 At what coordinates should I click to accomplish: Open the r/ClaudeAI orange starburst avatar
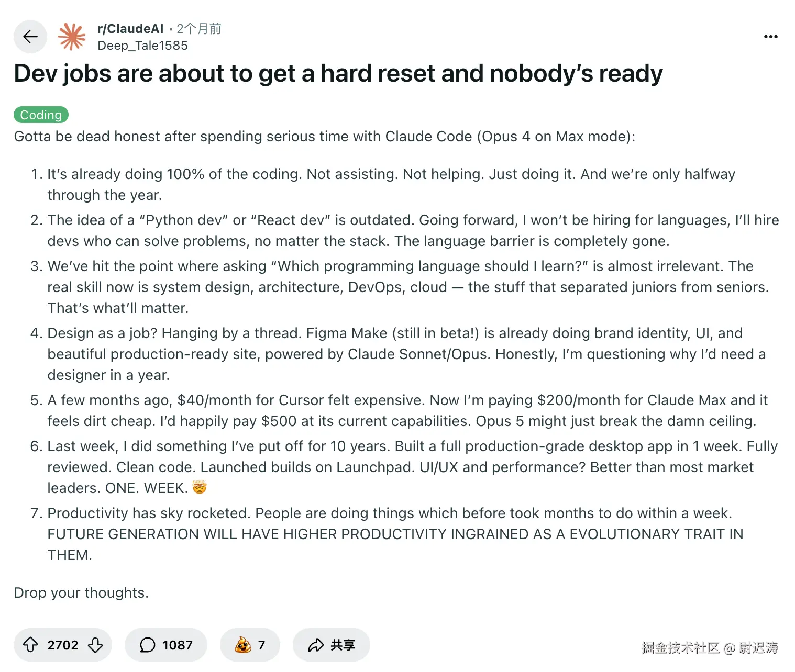point(72,37)
